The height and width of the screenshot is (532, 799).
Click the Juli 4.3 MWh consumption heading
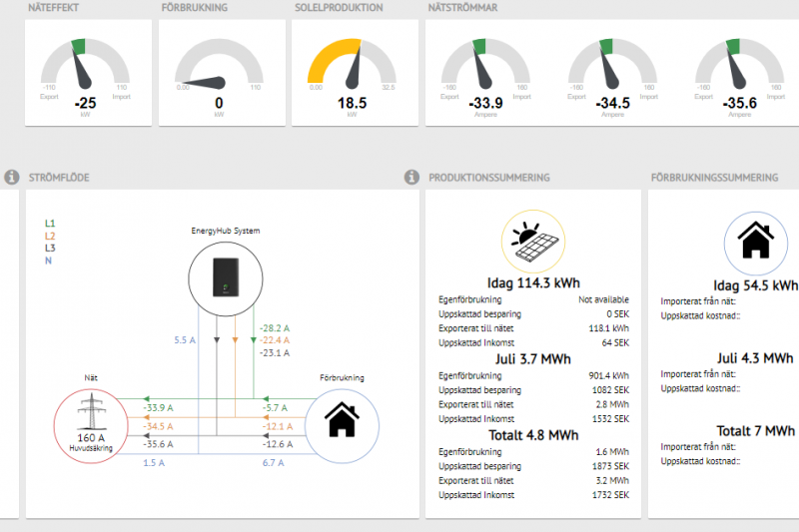coord(755,358)
